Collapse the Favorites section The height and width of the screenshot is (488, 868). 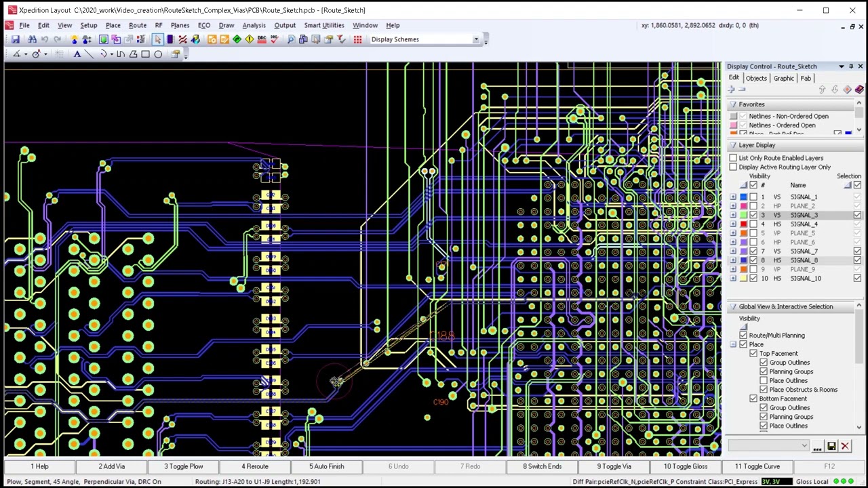click(x=732, y=104)
